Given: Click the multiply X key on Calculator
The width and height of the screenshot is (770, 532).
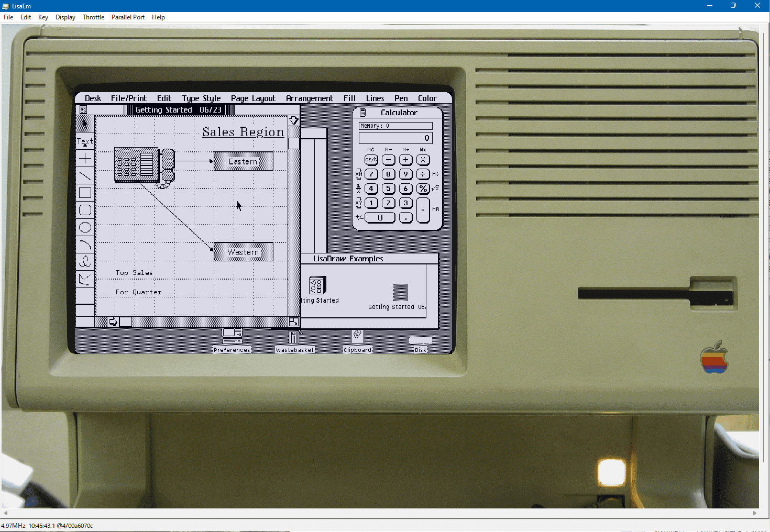Looking at the screenshot, I should click(x=423, y=160).
